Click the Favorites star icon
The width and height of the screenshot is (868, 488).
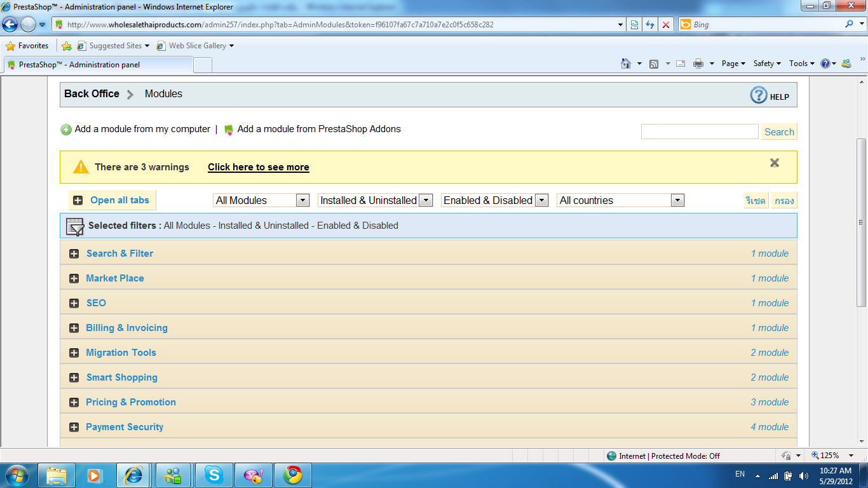coord(10,46)
